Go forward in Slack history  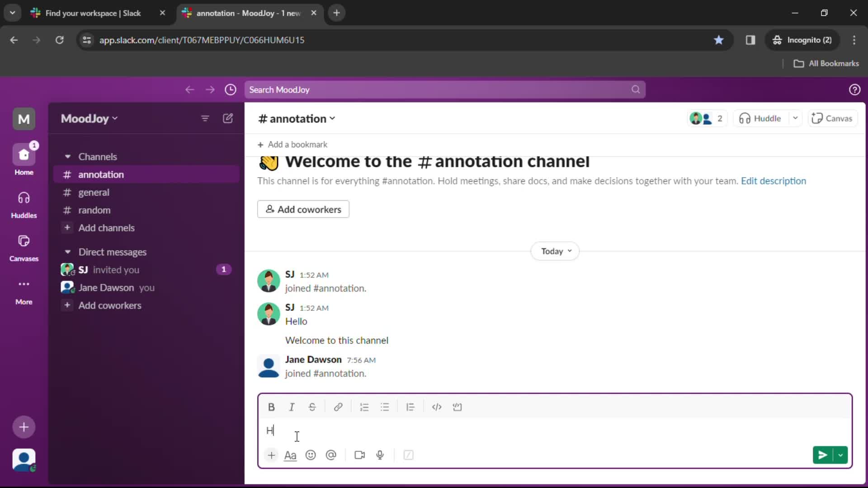click(x=210, y=89)
